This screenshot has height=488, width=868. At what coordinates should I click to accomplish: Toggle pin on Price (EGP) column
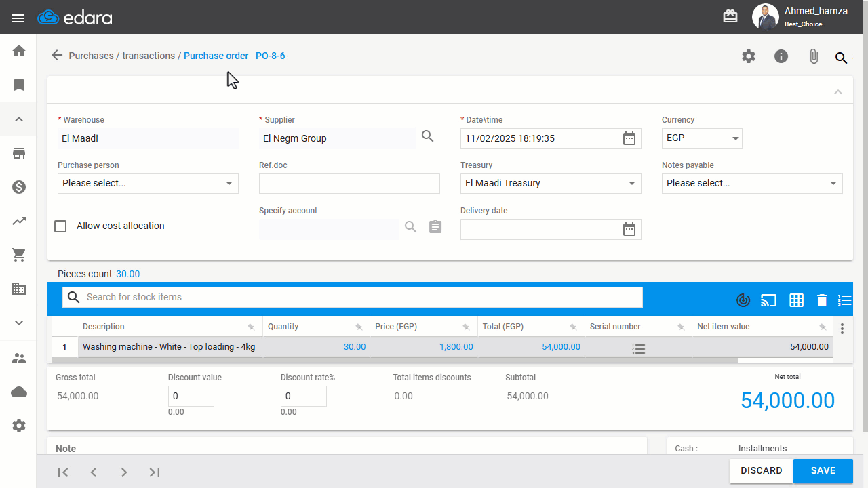[x=467, y=327]
